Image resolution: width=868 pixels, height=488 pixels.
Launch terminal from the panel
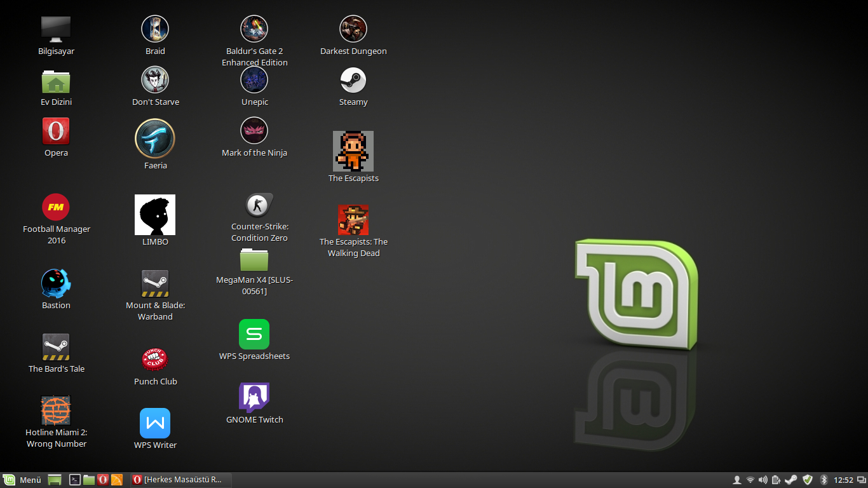[x=74, y=480]
